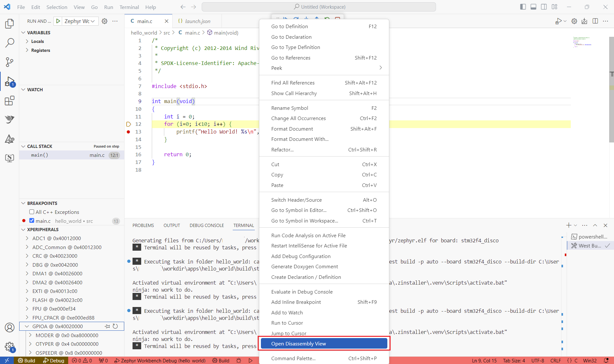Switch to the DEBUG CONSOLE tab

click(x=206, y=225)
